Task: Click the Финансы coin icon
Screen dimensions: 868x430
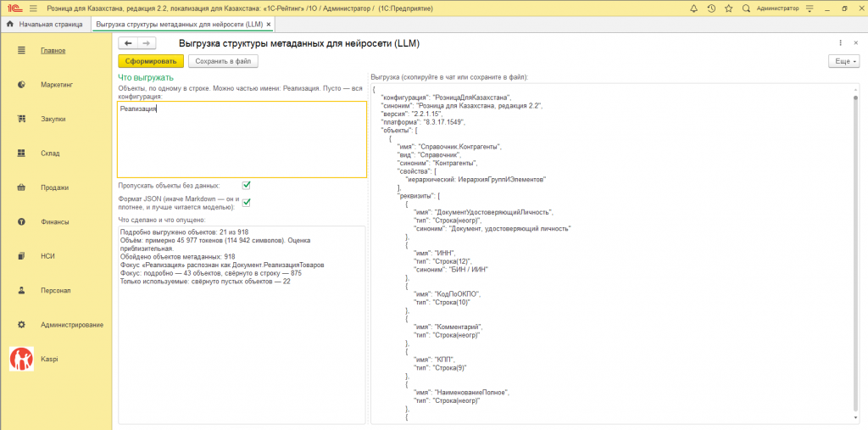Action: coord(21,221)
